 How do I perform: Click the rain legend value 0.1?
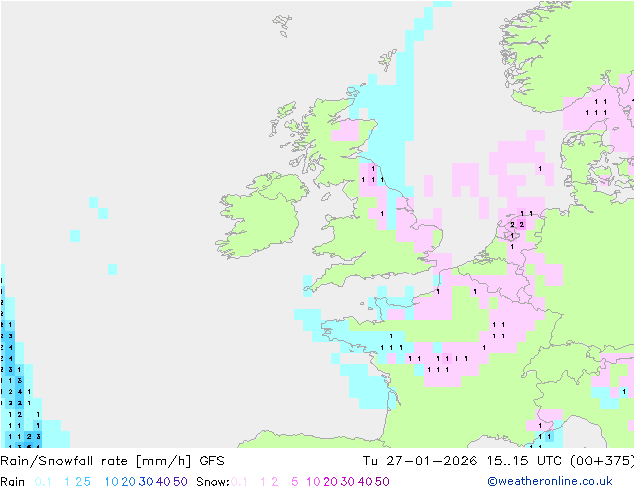[43, 482]
